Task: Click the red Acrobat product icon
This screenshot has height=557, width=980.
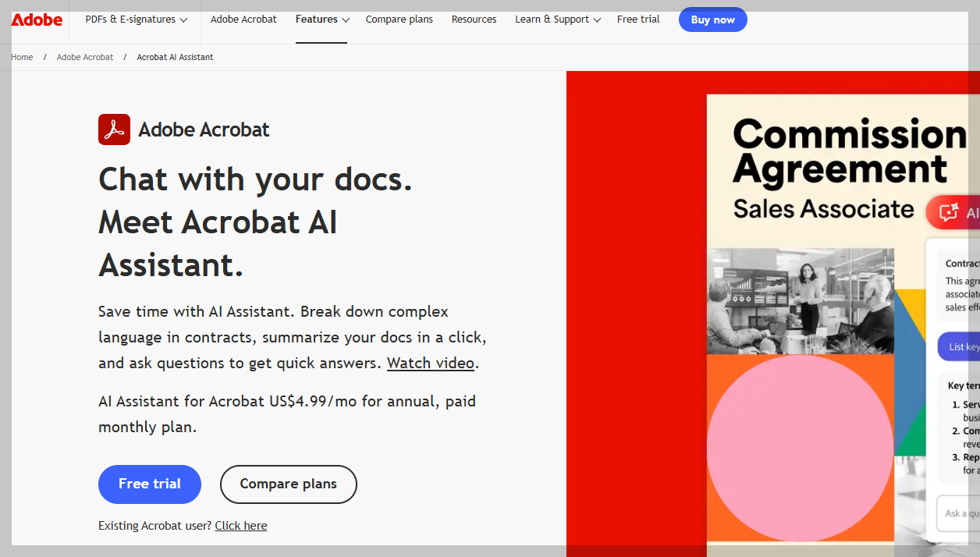Action: coord(114,129)
